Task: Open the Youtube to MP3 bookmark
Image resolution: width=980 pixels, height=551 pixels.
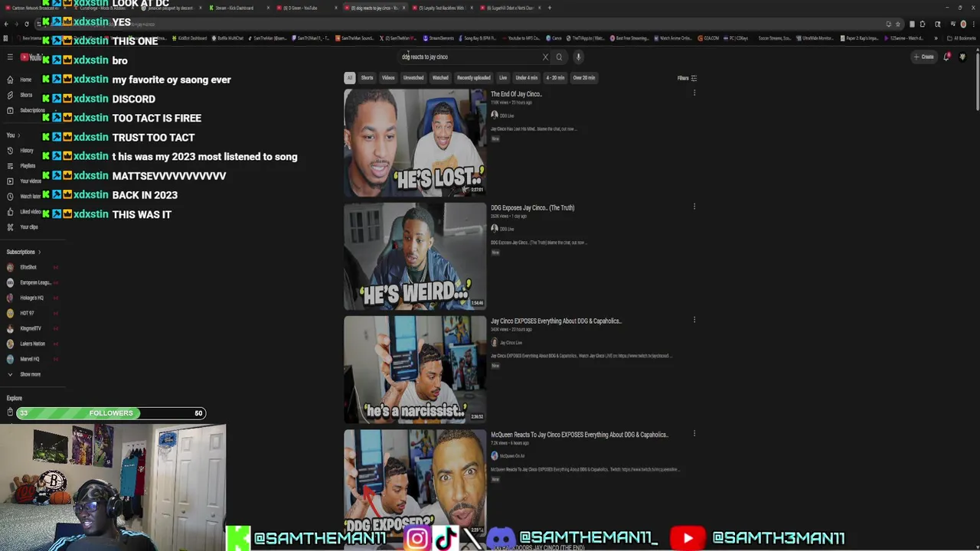Action: pyautogui.click(x=522, y=37)
